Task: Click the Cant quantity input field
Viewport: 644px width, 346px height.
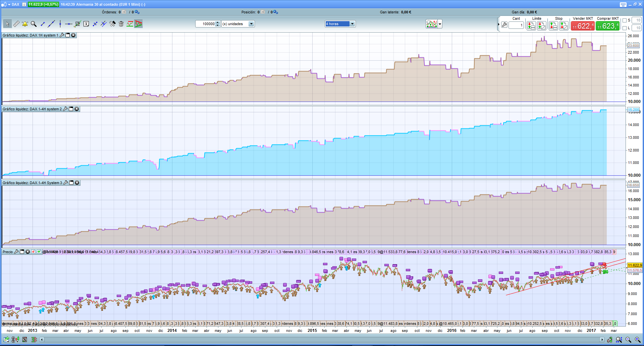Action: click(516, 25)
